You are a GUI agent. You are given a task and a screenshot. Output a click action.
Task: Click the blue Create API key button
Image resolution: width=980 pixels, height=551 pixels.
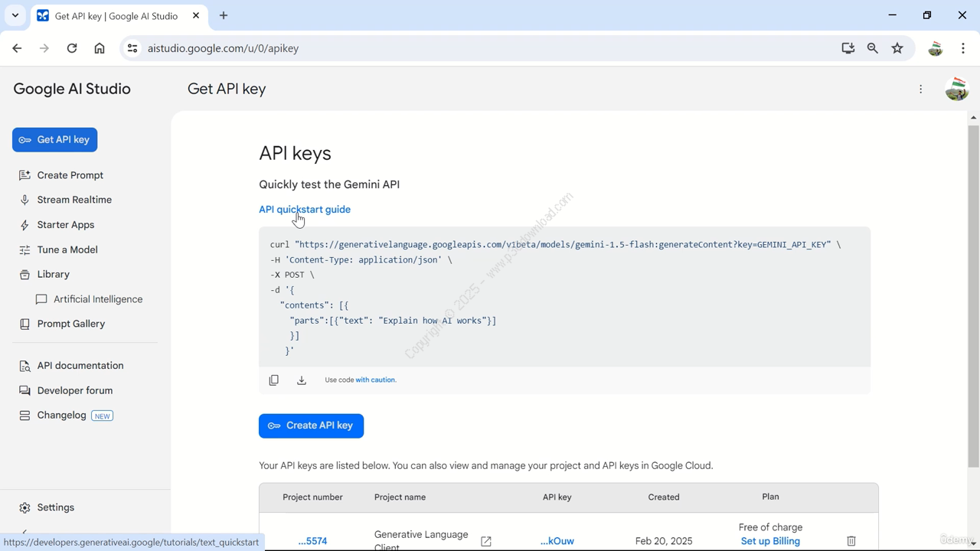pos(311,425)
